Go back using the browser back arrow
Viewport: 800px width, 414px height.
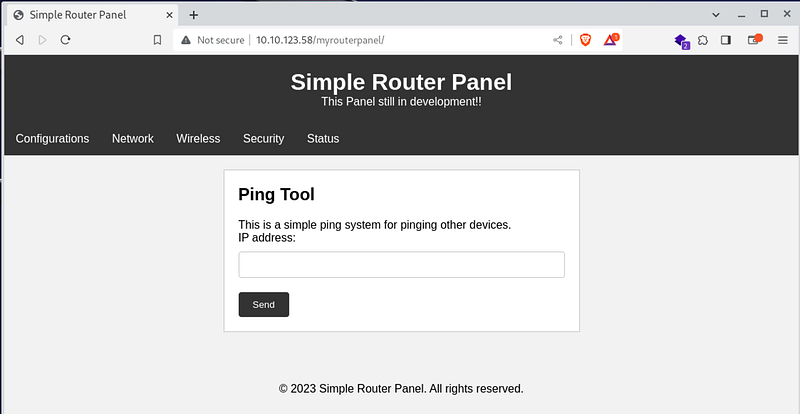(x=20, y=40)
